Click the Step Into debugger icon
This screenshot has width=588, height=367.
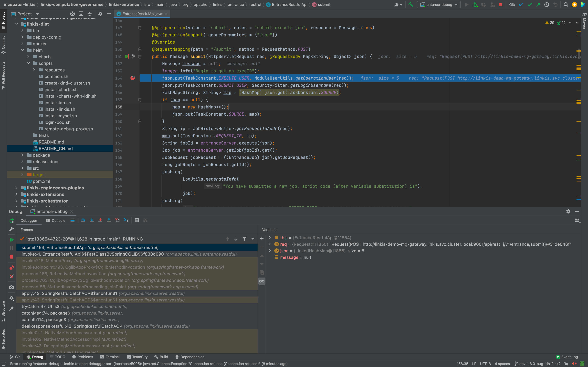pos(92,220)
